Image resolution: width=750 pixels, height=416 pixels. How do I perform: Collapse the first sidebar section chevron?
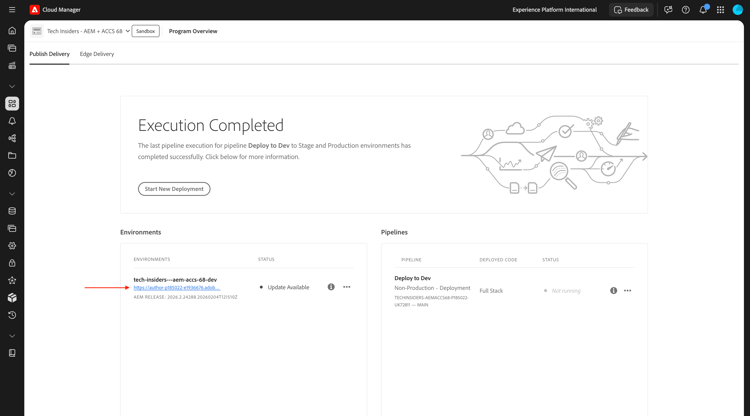pos(12,86)
